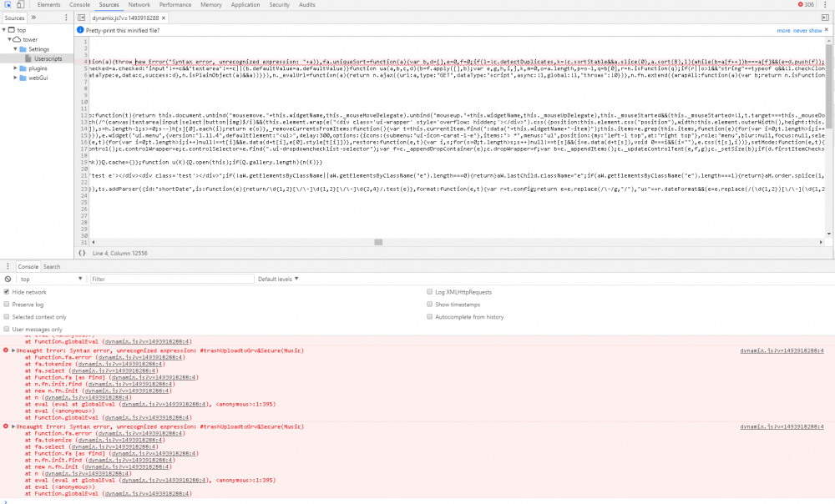Toggle the debugger sidebar icon on the right

[x=825, y=18]
